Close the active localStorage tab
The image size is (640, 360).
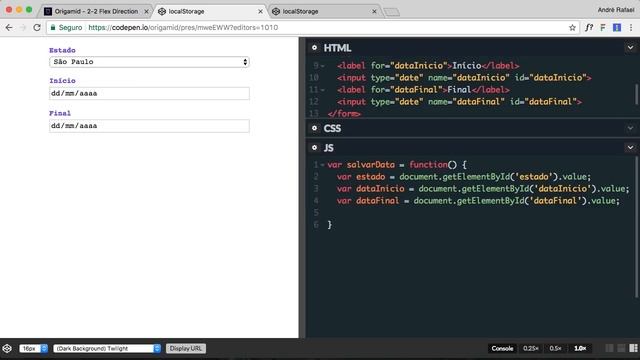click(260, 11)
